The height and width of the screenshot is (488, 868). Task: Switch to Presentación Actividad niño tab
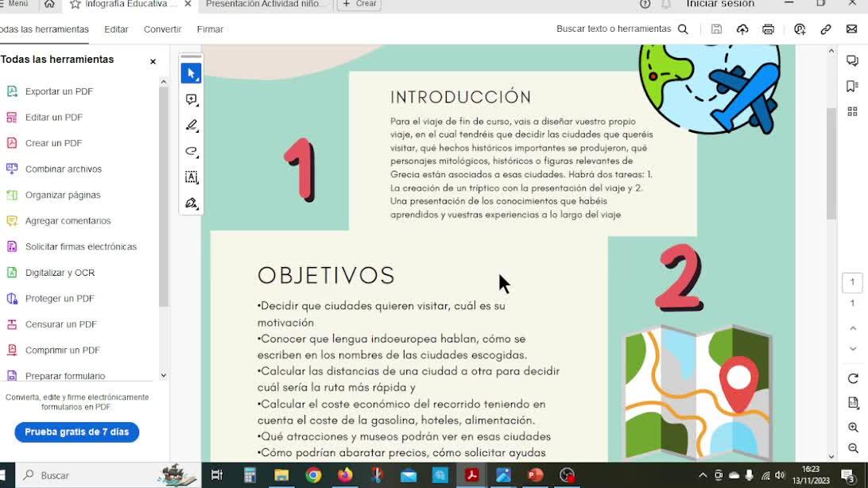coord(264,5)
